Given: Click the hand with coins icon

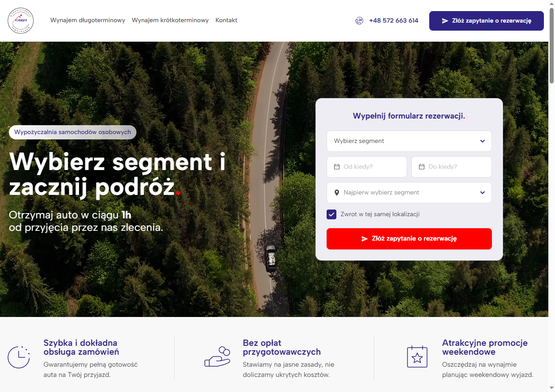Looking at the screenshot, I should click(217, 357).
